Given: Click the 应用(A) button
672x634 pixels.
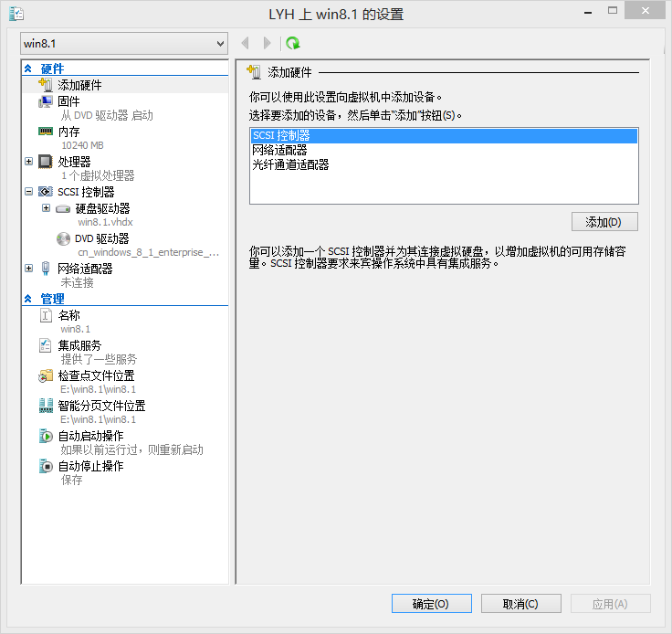Looking at the screenshot, I should point(610,604).
